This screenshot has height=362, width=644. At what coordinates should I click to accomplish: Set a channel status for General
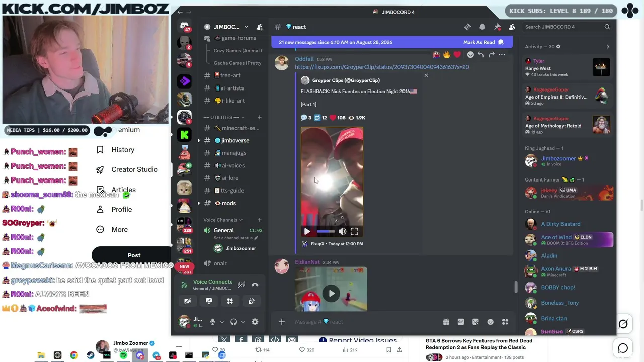tap(235, 238)
